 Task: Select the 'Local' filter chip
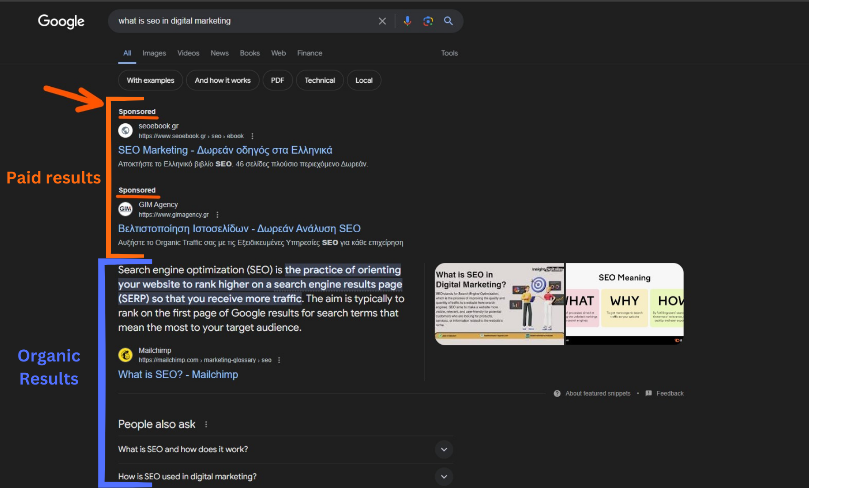pyautogui.click(x=363, y=80)
